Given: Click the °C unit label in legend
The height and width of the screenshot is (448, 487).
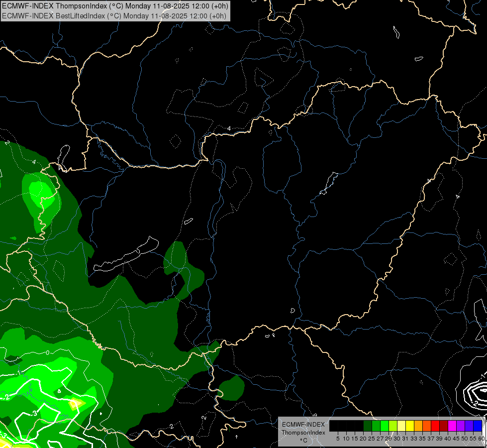Looking at the screenshot, I should click(x=304, y=440).
